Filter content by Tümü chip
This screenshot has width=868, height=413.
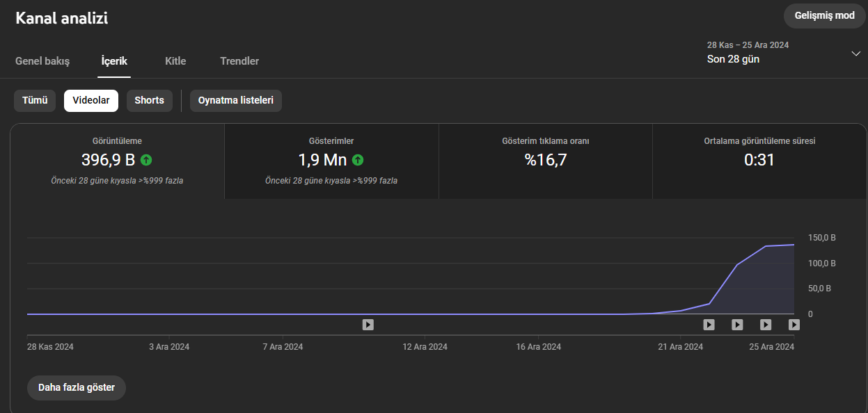[35, 101]
